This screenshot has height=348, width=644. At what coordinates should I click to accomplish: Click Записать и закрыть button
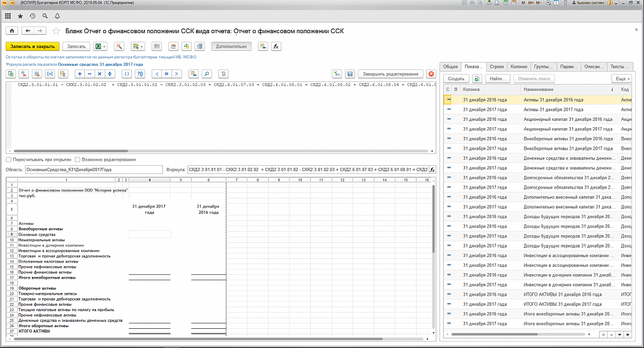33,47
